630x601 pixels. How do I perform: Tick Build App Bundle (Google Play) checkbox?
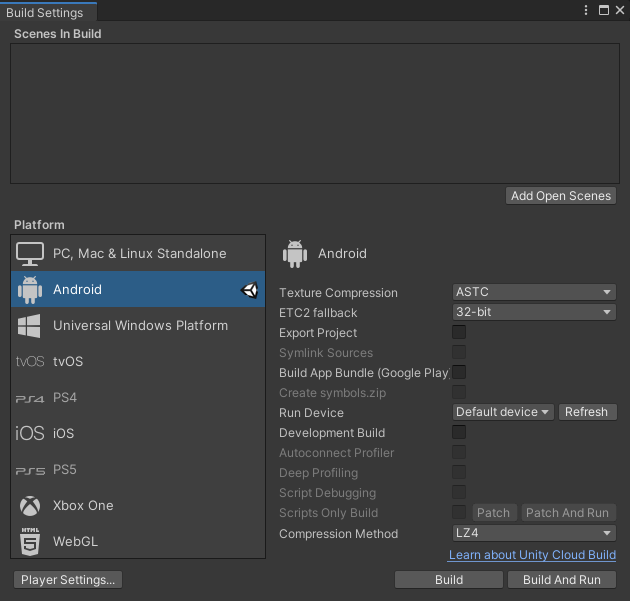click(x=459, y=372)
